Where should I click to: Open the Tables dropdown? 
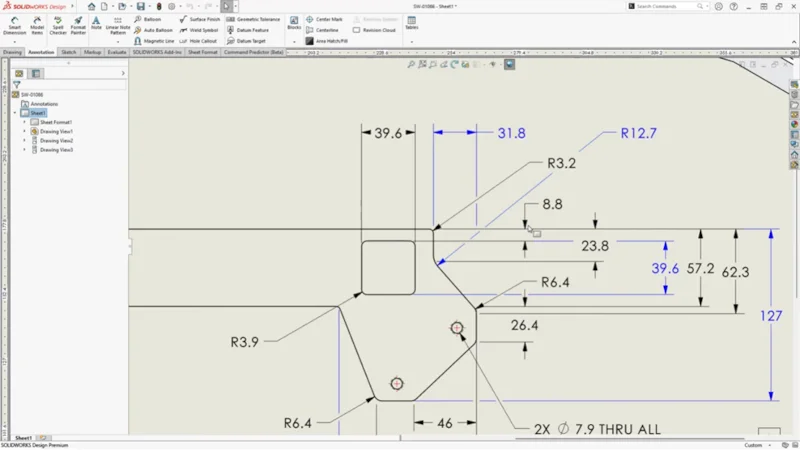[412, 41]
